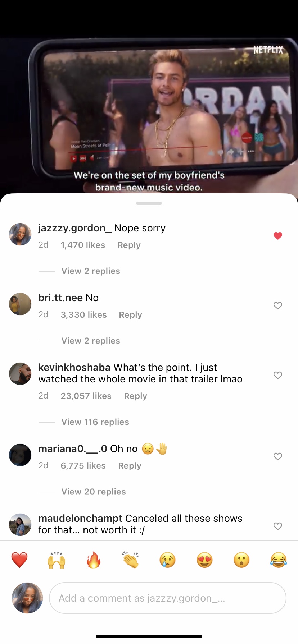Tap the fire quick reaction emoji

[94, 560]
